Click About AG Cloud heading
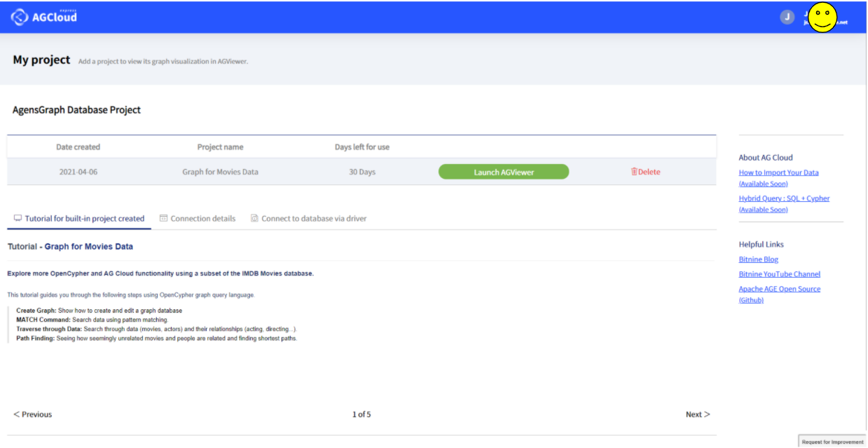Image resolution: width=868 pixels, height=448 pixels. [x=766, y=158]
